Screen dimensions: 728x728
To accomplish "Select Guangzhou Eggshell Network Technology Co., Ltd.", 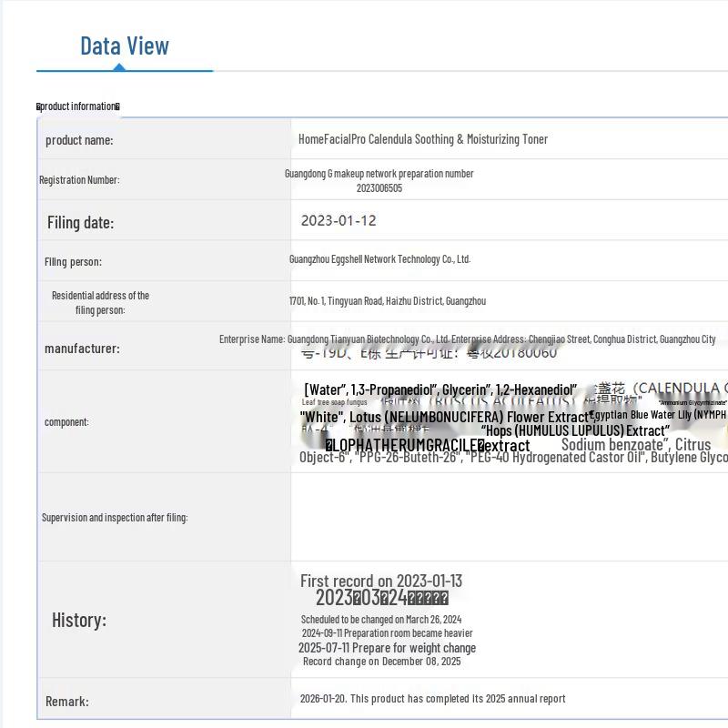I will (x=379, y=259).
